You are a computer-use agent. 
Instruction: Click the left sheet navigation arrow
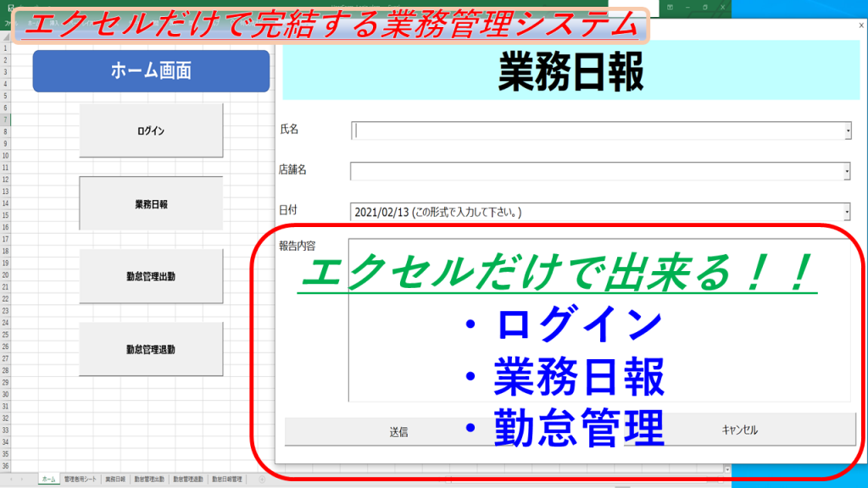pos(11,480)
